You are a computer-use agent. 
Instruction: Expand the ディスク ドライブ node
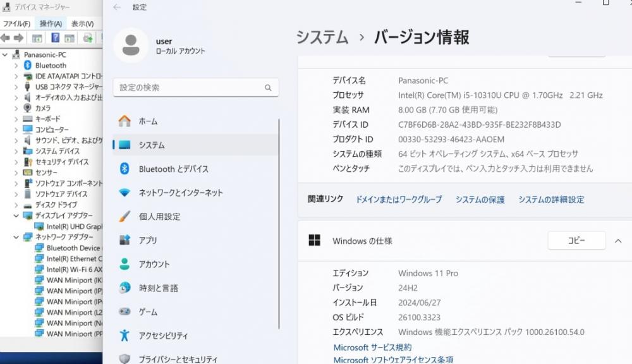point(16,205)
